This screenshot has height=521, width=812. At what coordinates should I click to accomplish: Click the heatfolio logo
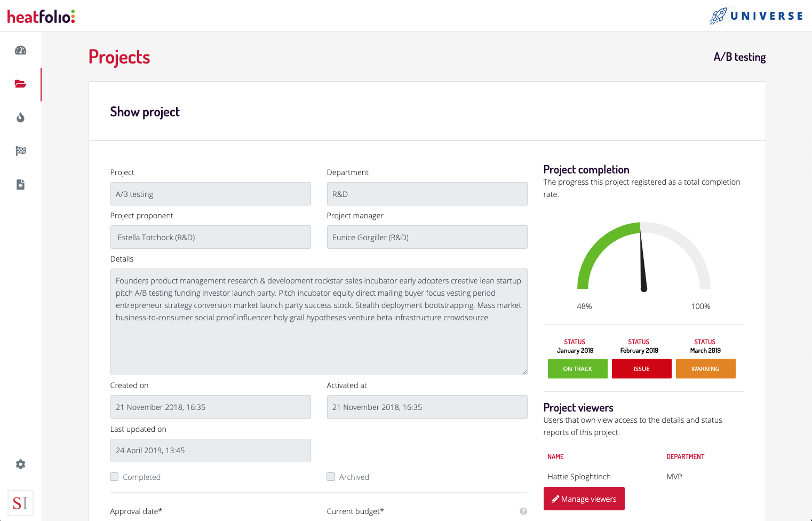coord(40,17)
